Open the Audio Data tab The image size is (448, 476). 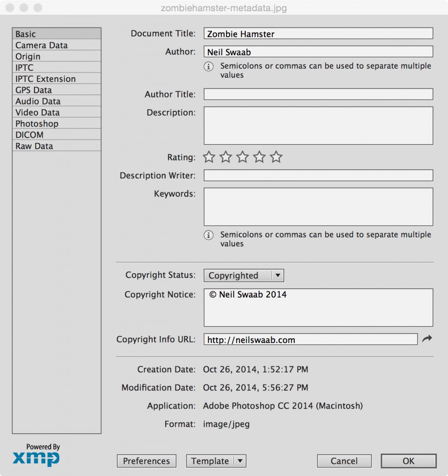click(x=56, y=101)
